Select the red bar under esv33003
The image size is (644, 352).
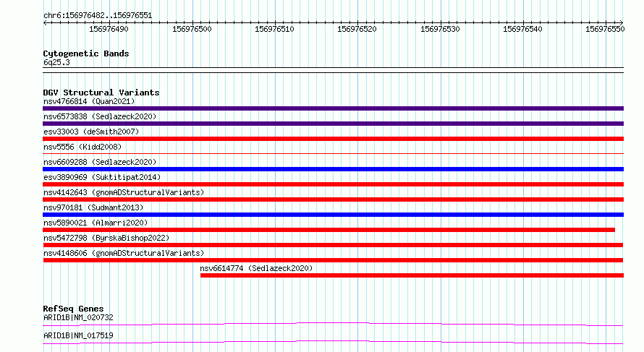(333, 139)
